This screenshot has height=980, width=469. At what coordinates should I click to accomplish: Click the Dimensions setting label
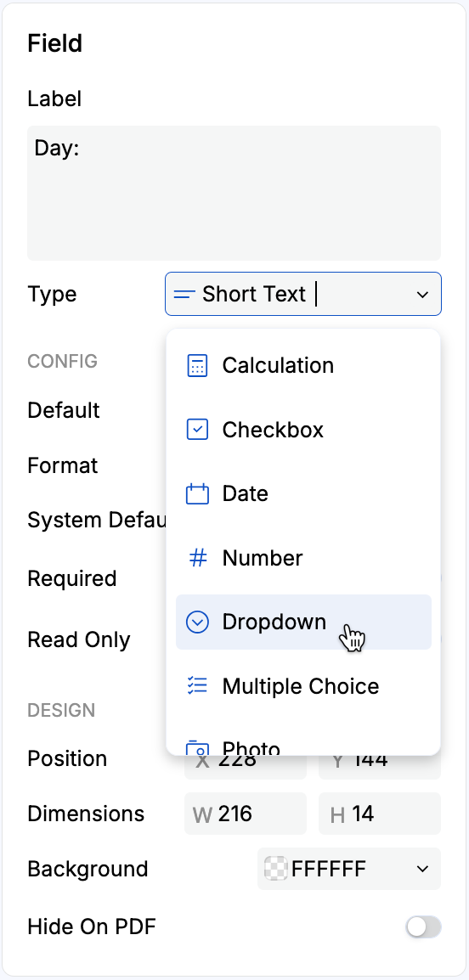point(86,814)
